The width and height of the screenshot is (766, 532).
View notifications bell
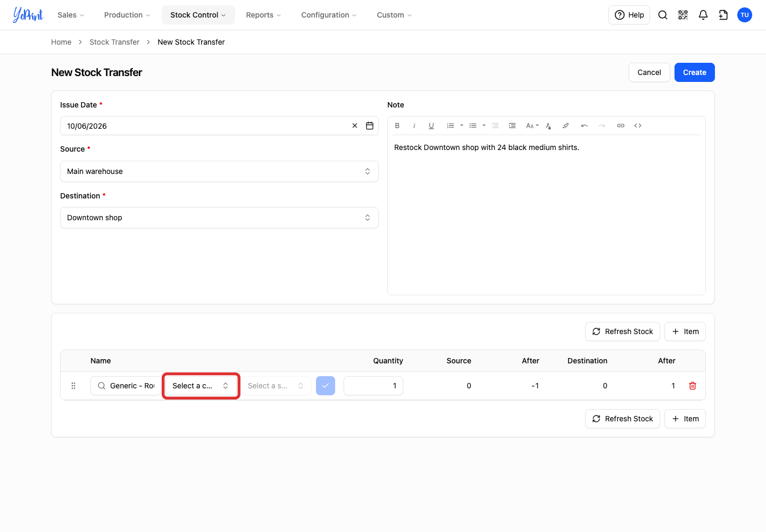tap(703, 15)
